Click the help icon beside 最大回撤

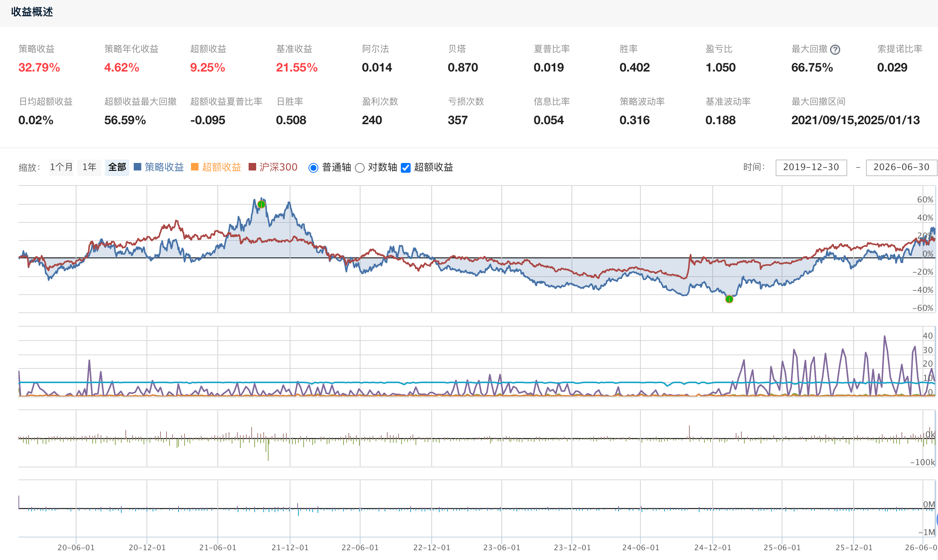coord(835,49)
